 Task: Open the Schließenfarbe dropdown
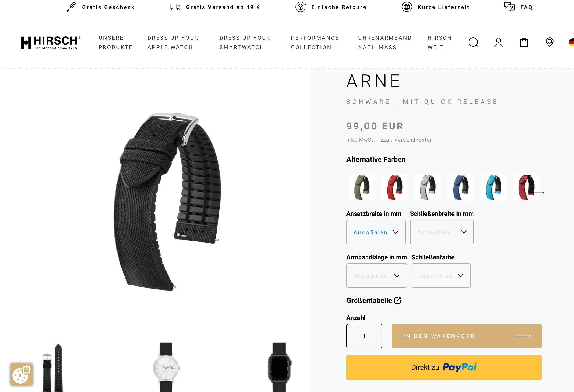coord(441,275)
